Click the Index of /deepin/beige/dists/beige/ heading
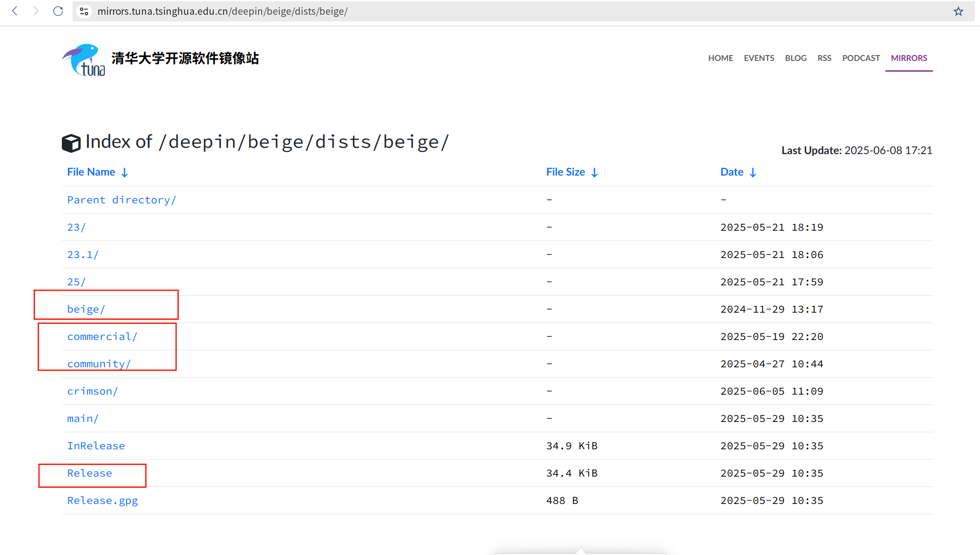This screenshot has height=555, width=980. 267,142
